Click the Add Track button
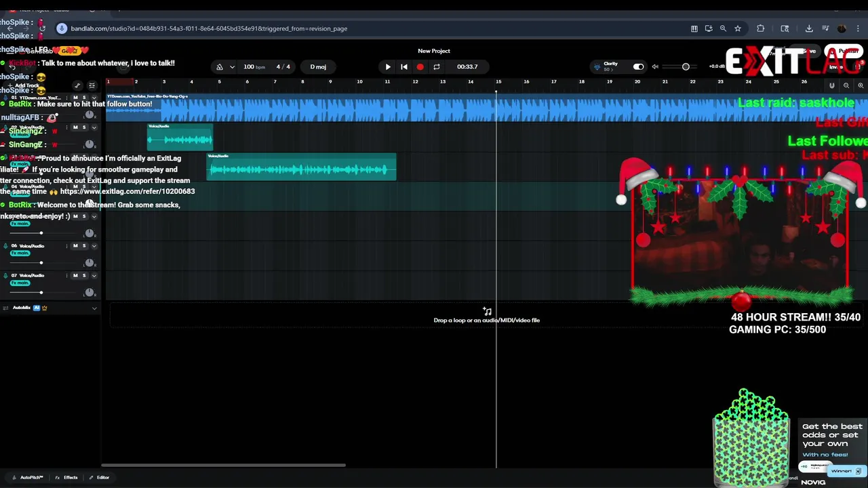Image resolution: width=868 pixels, height=488 pixels. (24, 85)
